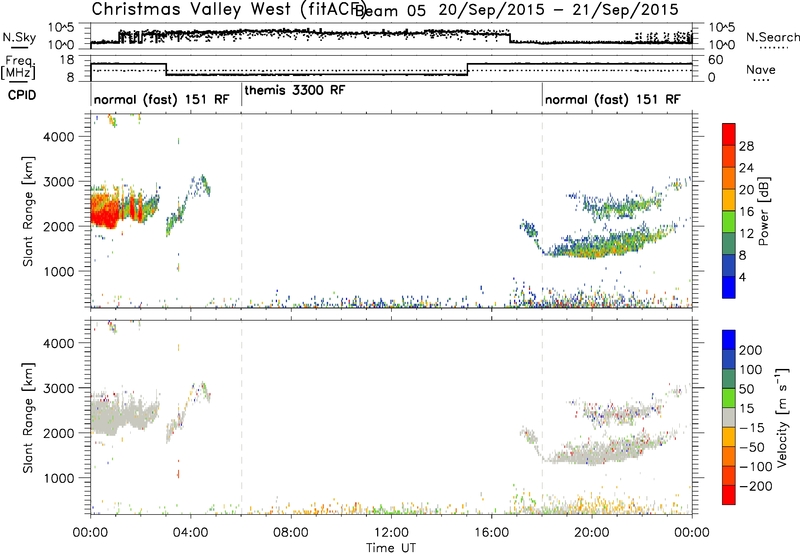Viewport: 800px width, 554px height.
Task: Click gray velocity patch near 20:00 UT
Action: coord(592,456)
